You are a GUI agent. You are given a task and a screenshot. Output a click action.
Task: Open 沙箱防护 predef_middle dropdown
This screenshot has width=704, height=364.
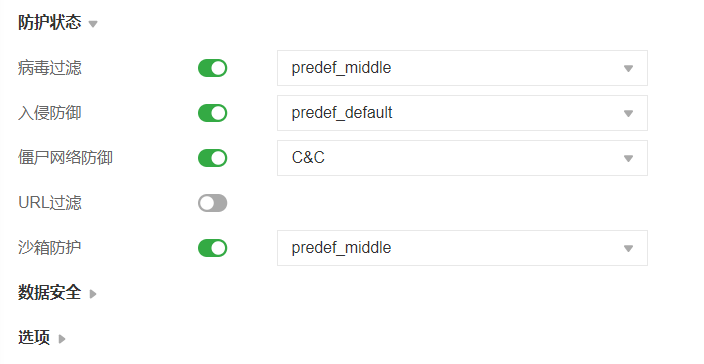(462, 248)
